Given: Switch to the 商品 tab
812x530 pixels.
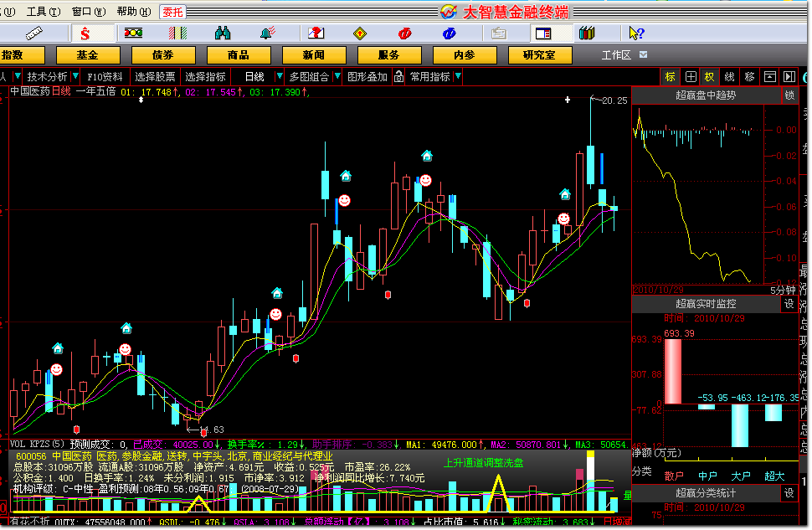Looking at the screenshot, I should coord(239,55).
